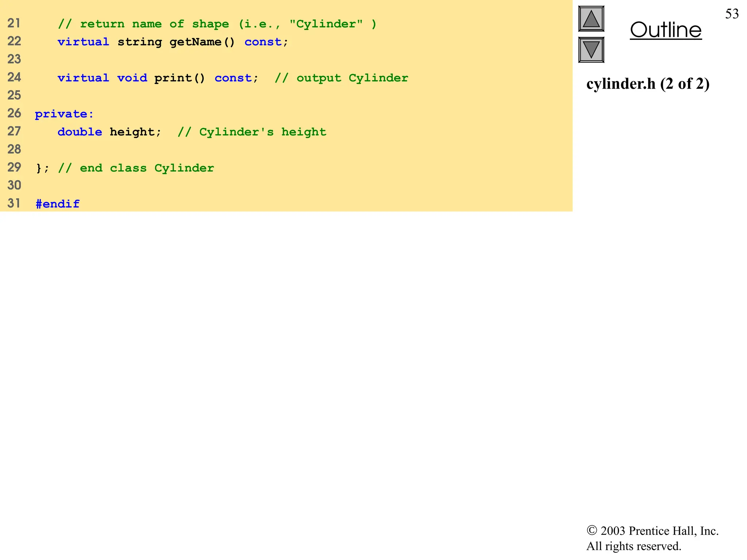Click the down arrow navigation button
Image resolution: width=747 pixels, height=560 pixels.
(591, 50)
